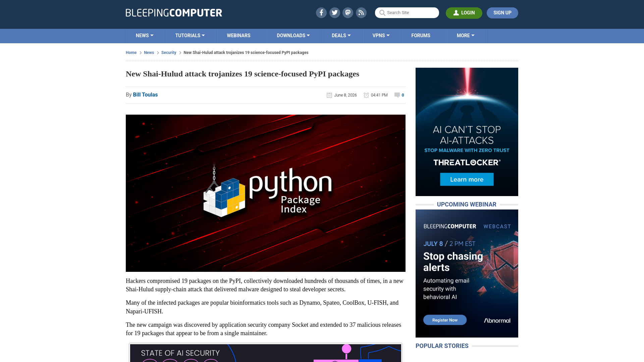Click Register Now in webcast banner
644x362 pixels.
pyautogui.click(x=445, y=320)
